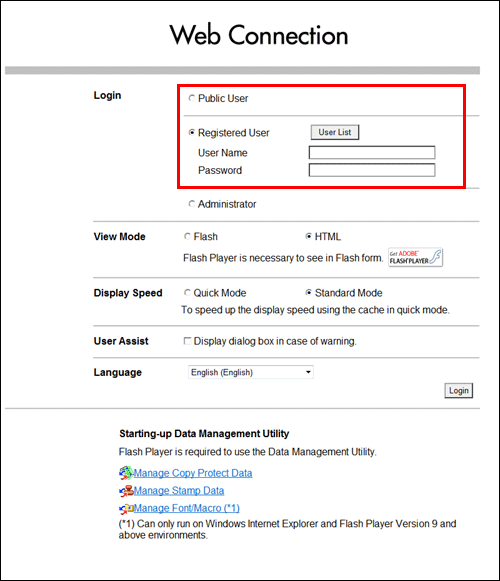Choose the Administrator login option

pos(192,204)
